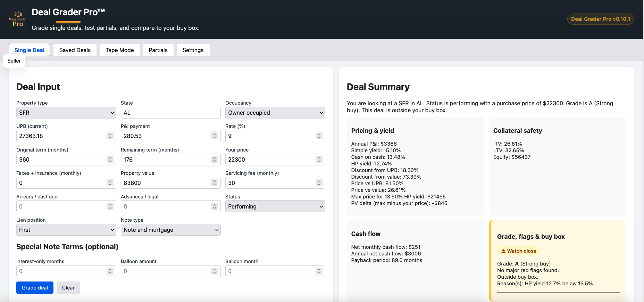Click the Deal Grader Pro logo icon
The image size is (644, 302).
(18, 19)
